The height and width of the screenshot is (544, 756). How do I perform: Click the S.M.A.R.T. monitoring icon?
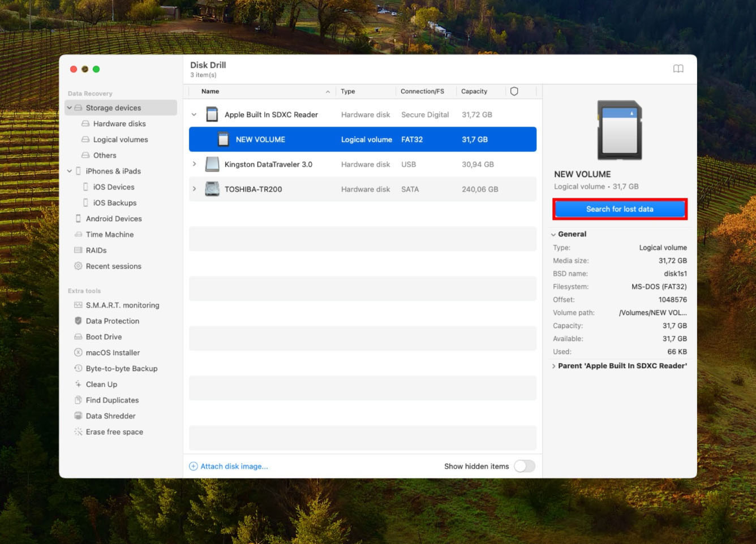(x=78, y=305)
